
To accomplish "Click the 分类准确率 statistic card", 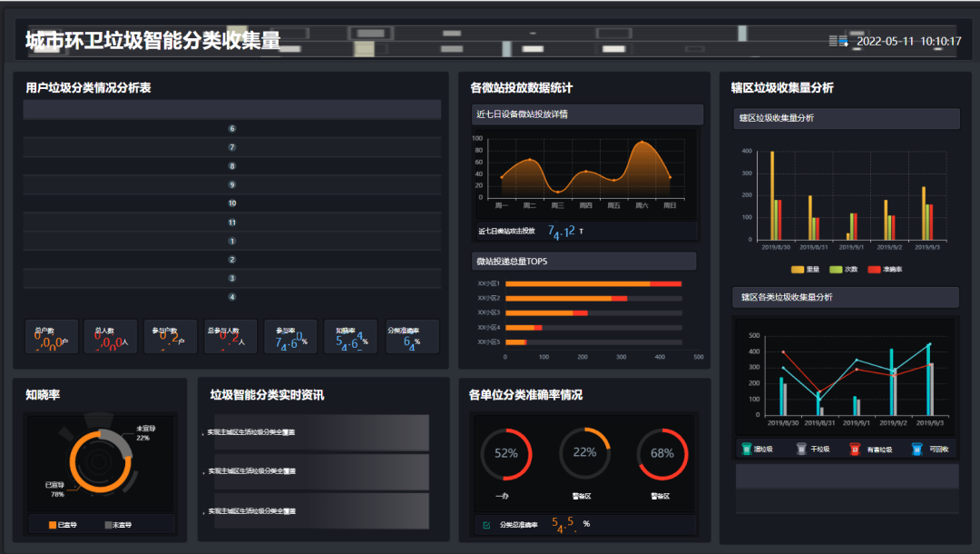I will (413, 336).
